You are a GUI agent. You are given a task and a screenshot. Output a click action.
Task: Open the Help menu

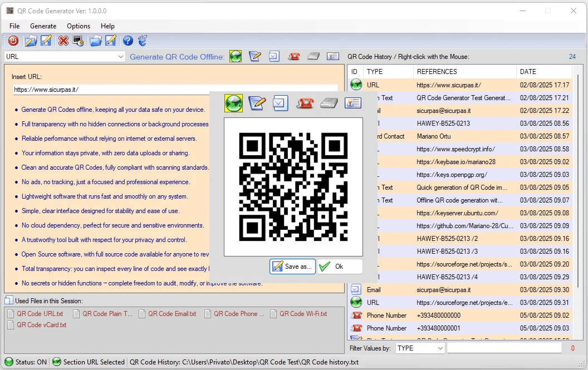tap(107, 26)
